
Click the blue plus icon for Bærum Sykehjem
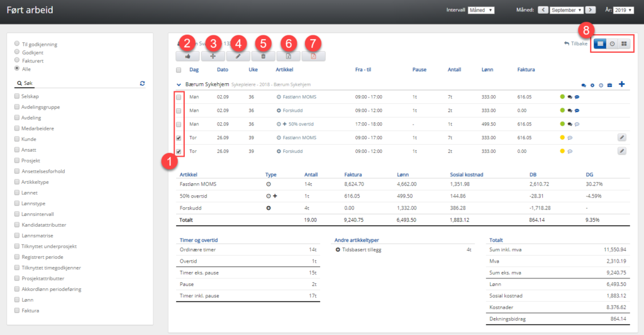(622, 84)
